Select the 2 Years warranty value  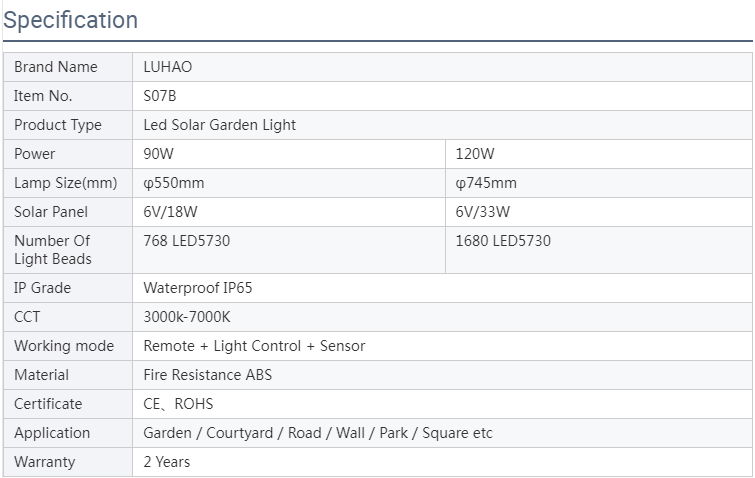[167, 462]
